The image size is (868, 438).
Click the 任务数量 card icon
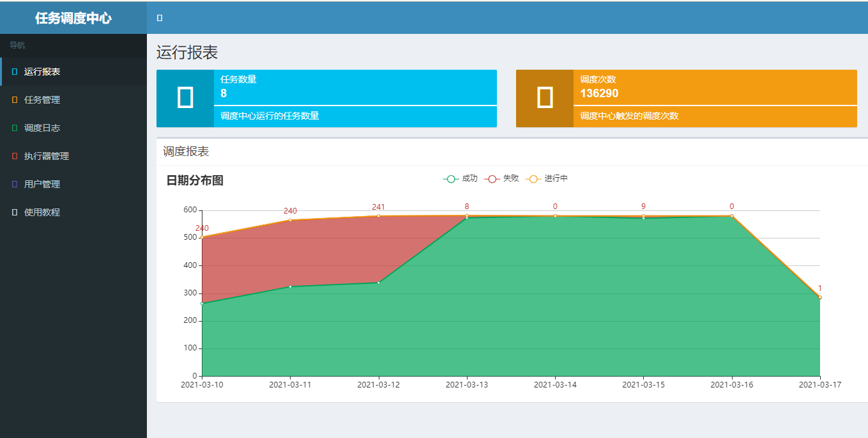[185, 98]
